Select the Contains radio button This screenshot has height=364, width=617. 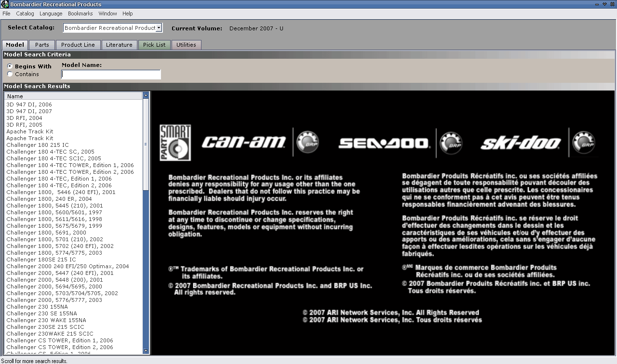click(10, 74)
